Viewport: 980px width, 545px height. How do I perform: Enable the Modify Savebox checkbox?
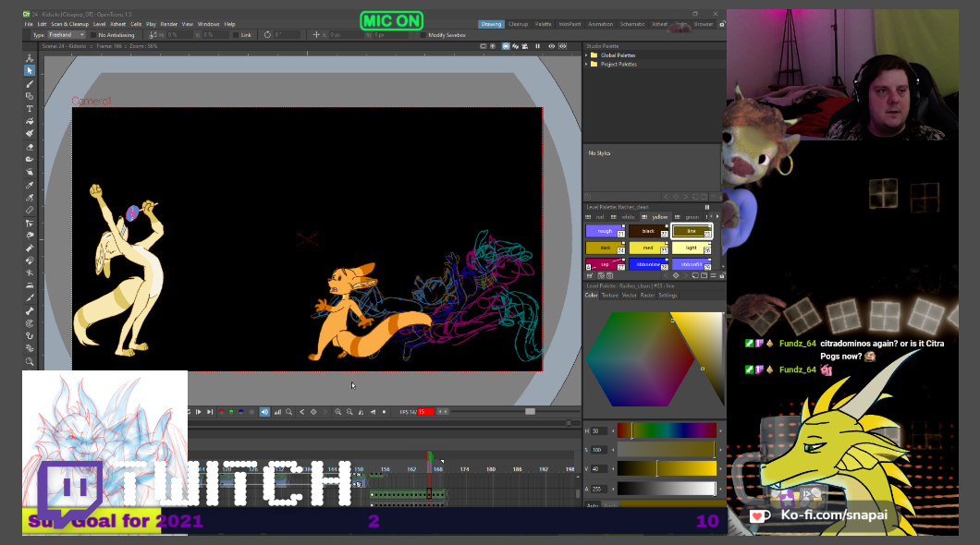pos(423,35)
